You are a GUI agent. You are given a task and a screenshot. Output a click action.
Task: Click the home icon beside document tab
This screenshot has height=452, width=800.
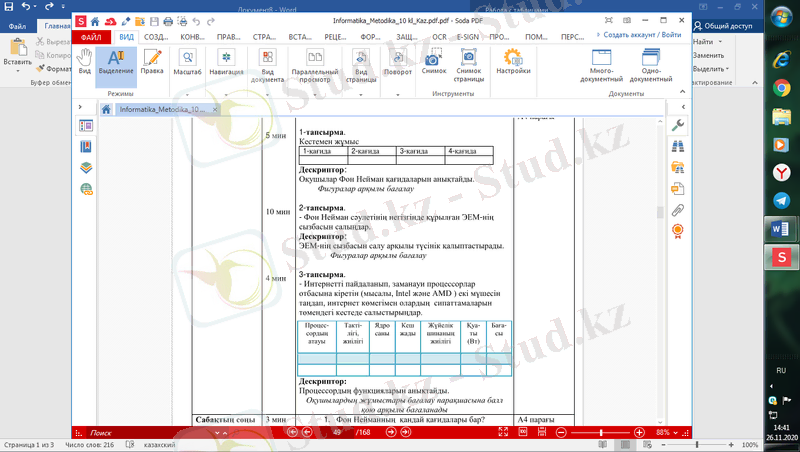pos(106,109)
